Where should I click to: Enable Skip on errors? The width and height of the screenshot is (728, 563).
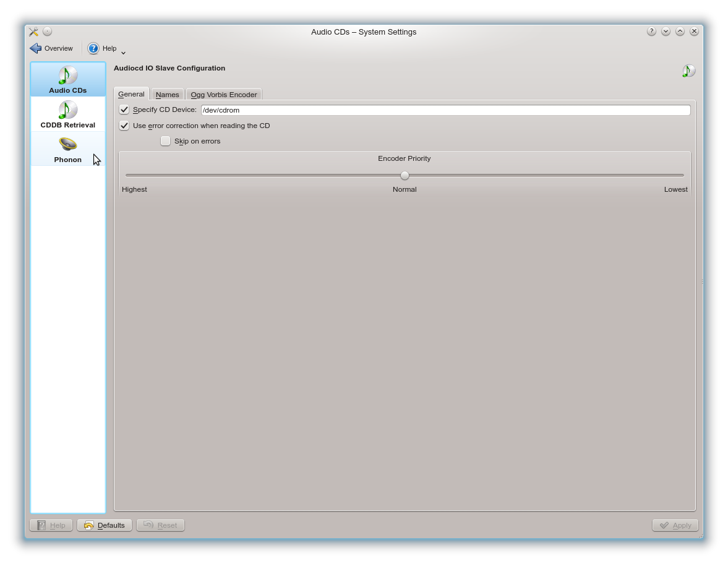(165, 140)
